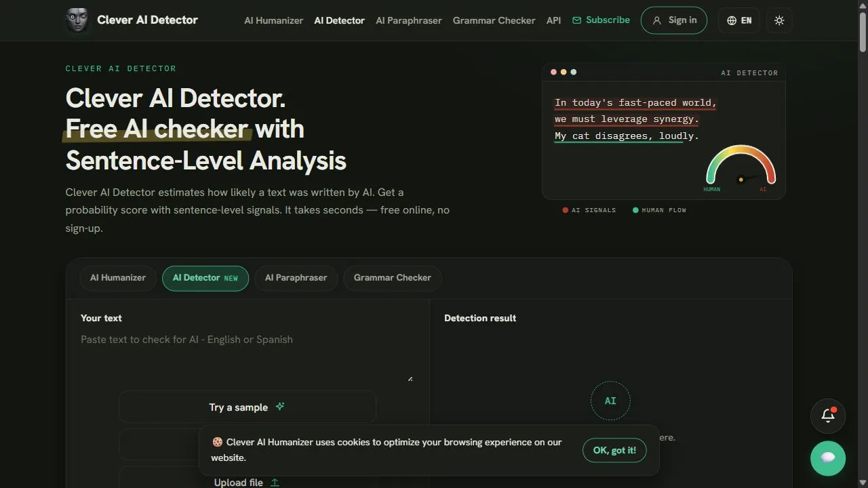Click the Sign in button
868x488 pixels.
click(x=674, y=20)
